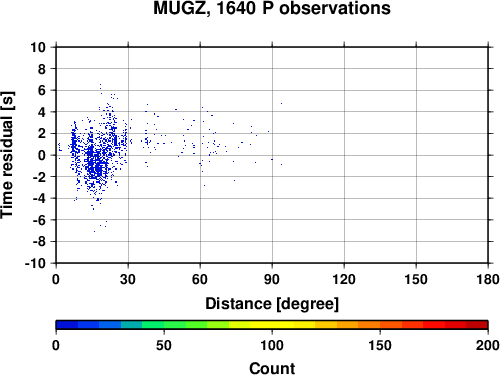Click the distance axis tick label '60'

click(200, 279)
